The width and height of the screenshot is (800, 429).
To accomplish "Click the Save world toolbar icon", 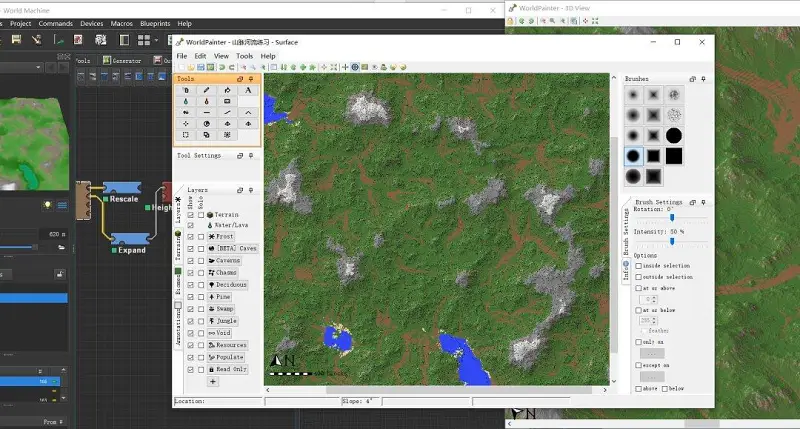I will click(201, 67).
